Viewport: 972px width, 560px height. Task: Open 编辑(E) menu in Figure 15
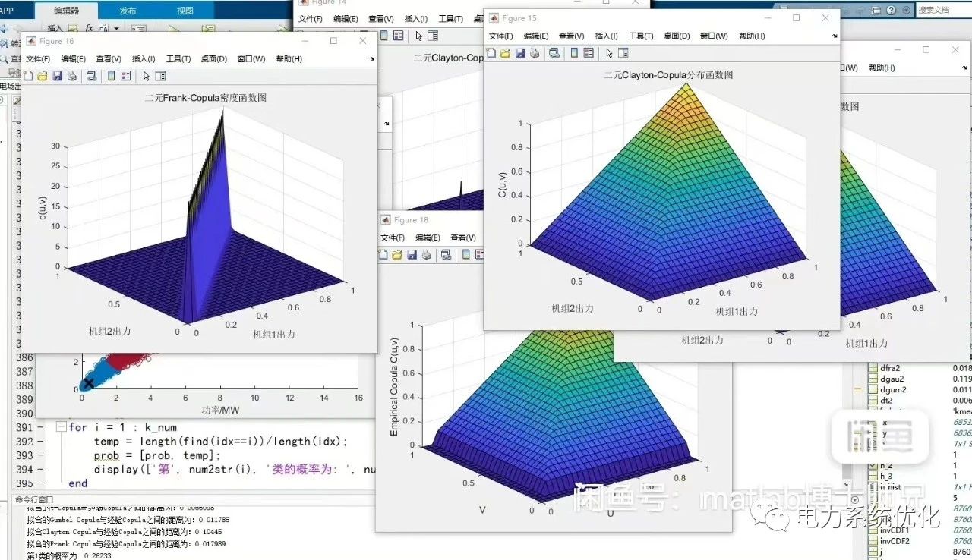tap(536, 36)
